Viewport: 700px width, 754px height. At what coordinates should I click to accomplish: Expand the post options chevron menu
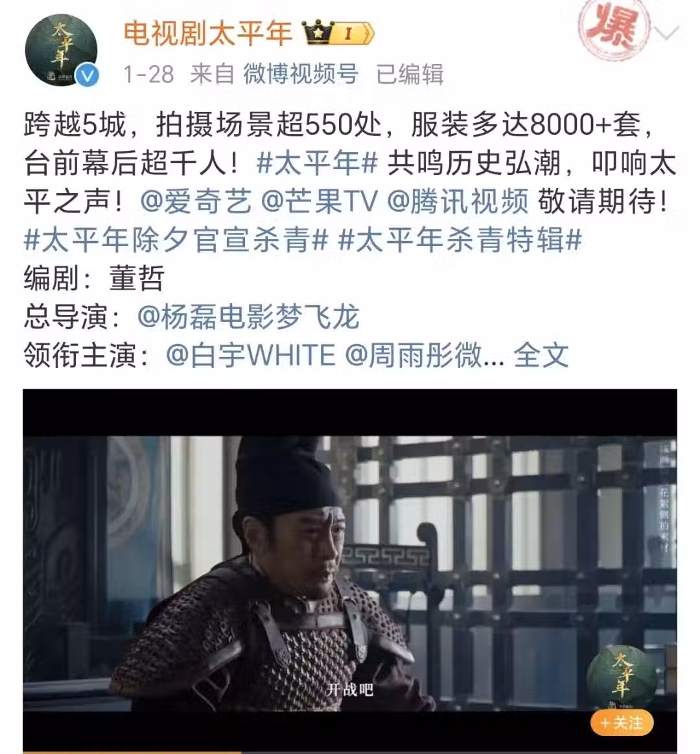click(666, 32)
